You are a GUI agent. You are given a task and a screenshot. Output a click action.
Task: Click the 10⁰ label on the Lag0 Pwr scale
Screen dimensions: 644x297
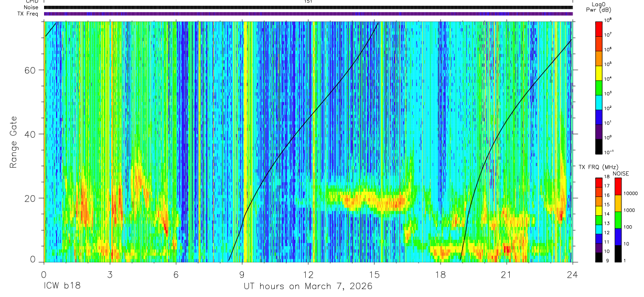pyautogui.click(x=608, y=137)
